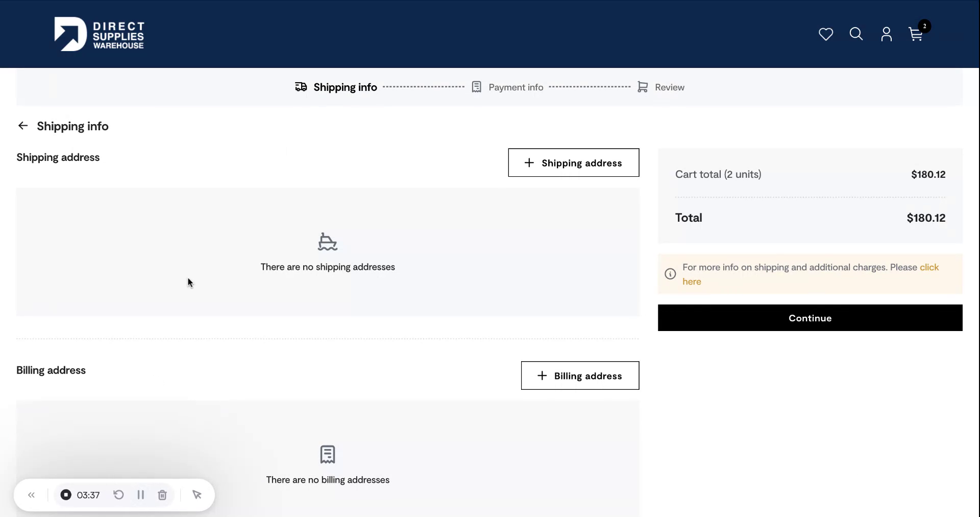Click the receipt icon next to Payment info

(476, 87)
